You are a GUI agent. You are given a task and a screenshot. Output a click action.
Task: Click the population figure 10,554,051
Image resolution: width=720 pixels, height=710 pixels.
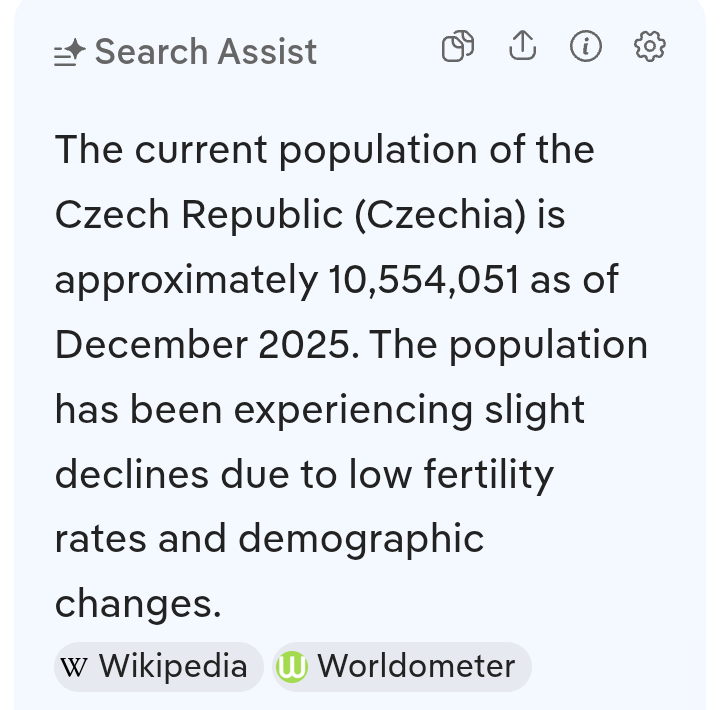point(424,281)
